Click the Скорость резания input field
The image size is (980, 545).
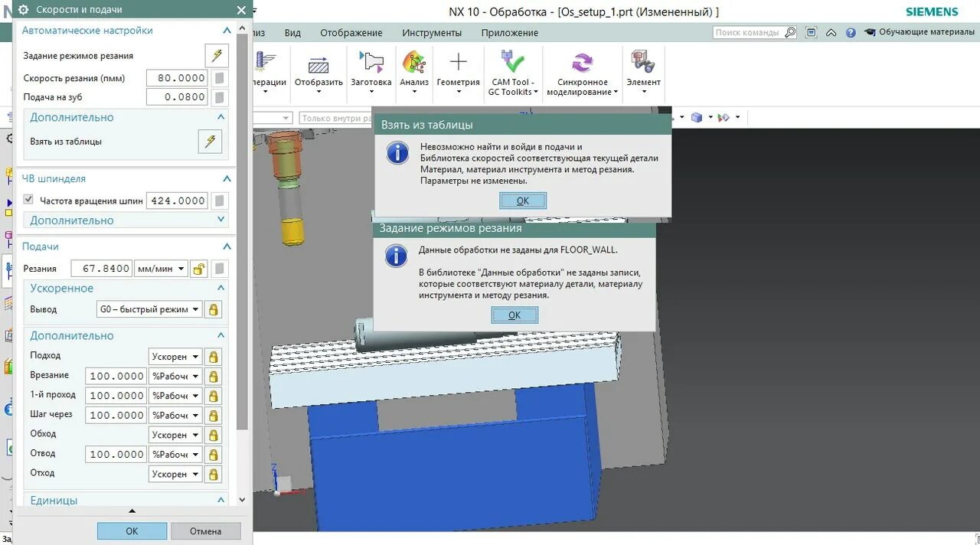[176, 78]
